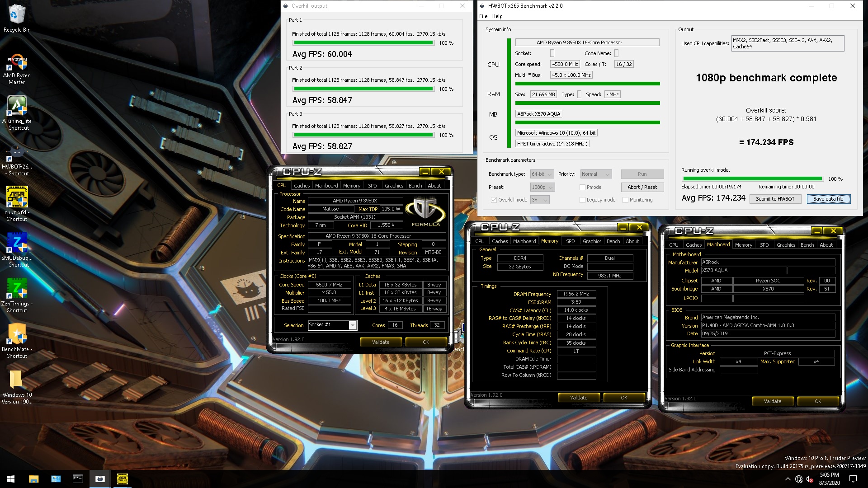Click the BIOS Version P1.40D field

[768, 326]
